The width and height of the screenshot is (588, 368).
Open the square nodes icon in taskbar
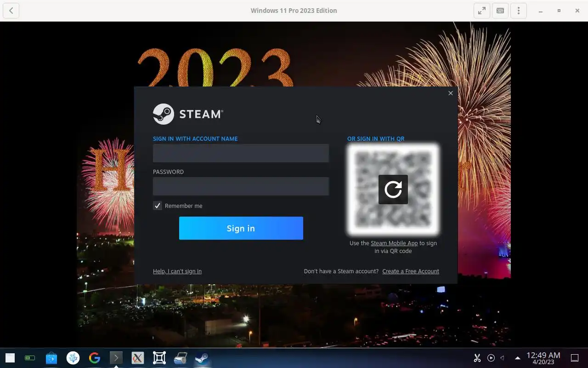[159, 358]
